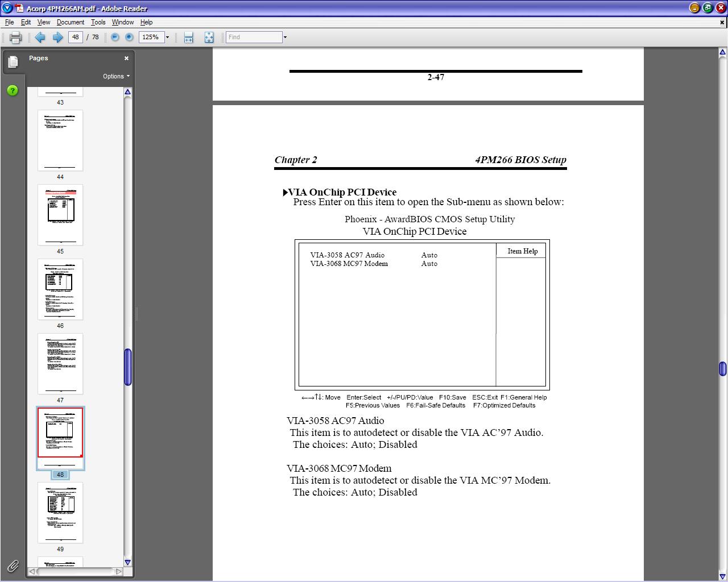Viewport: 728px width, 582px height.
Task: Open the Document menu
Action: coord(71,22)
